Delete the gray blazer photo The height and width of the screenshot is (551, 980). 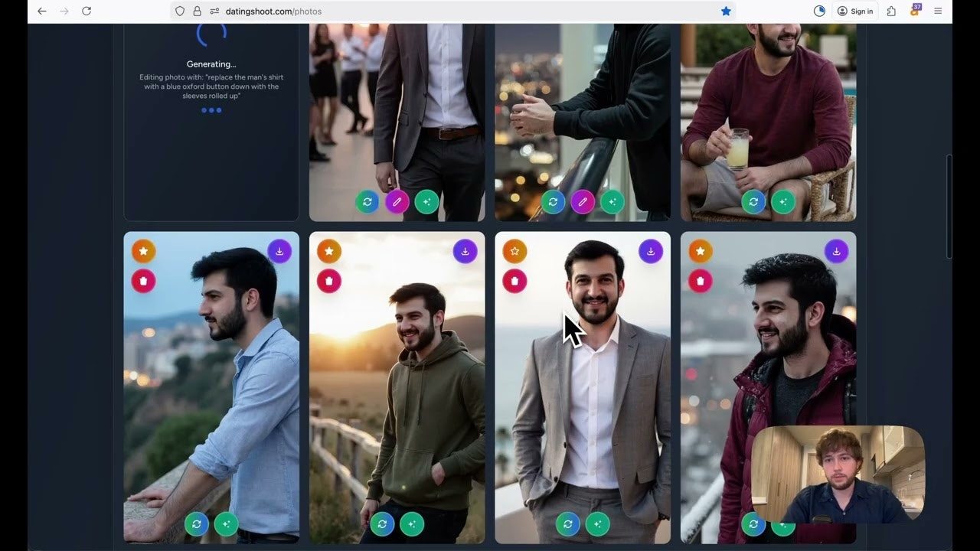click(514, 281)
